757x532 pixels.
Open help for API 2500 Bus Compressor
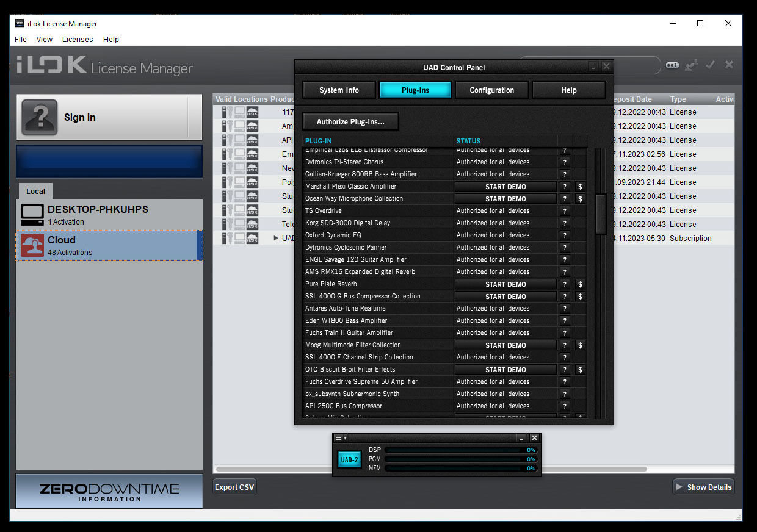[x=565, y=406]
